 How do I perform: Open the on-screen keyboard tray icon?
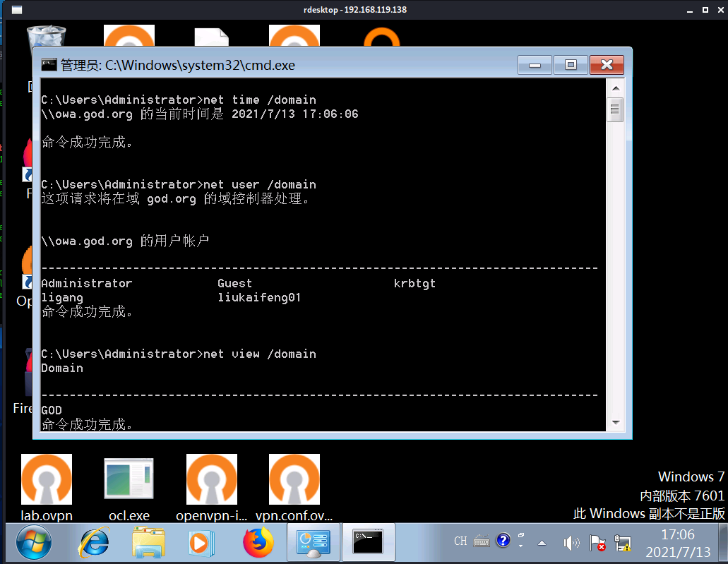pos(482,541)
